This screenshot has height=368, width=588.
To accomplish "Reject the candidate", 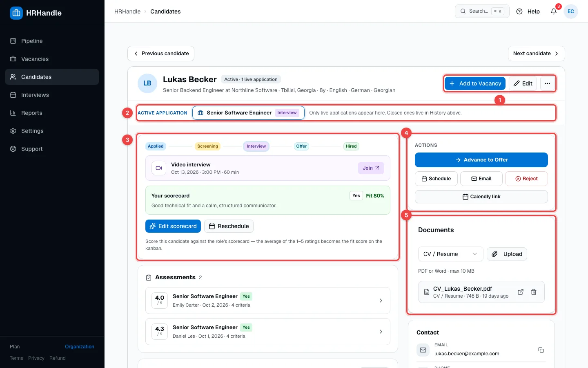I will pyautogui.click(x=526, y=179).
